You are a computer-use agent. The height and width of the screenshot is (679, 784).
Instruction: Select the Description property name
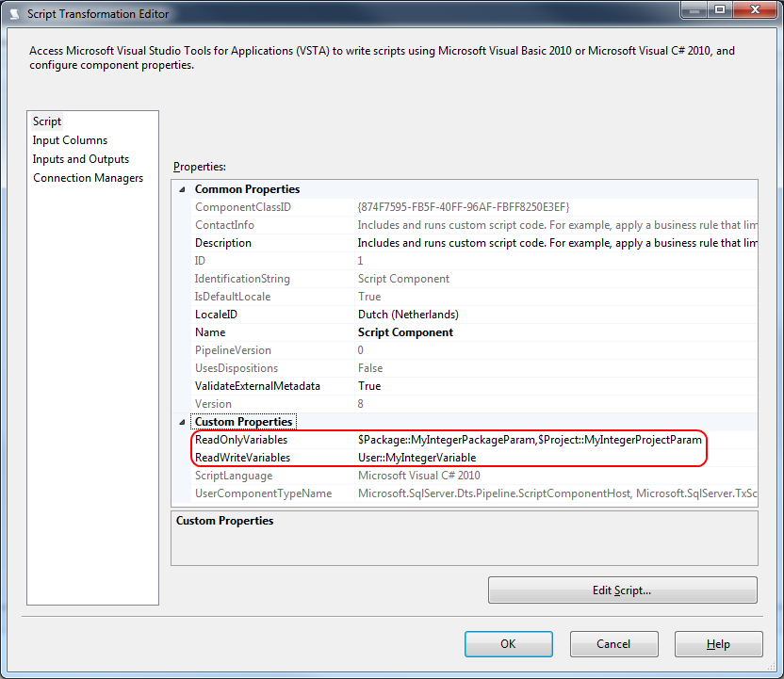(x=223, y=243)
